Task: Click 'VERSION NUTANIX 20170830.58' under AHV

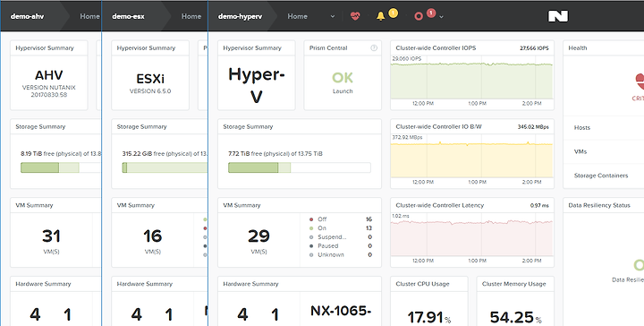Action: [x=49, y=91]
